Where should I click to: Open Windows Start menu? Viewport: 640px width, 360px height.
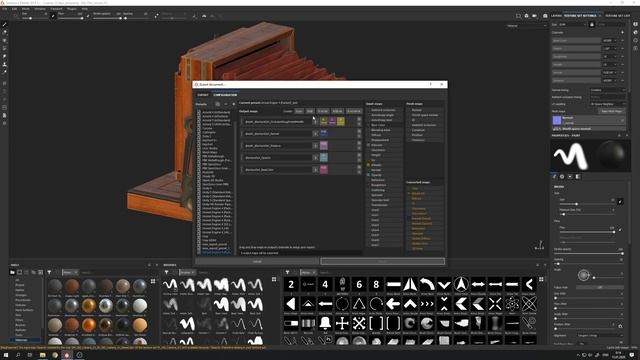[x=6, y=355]
